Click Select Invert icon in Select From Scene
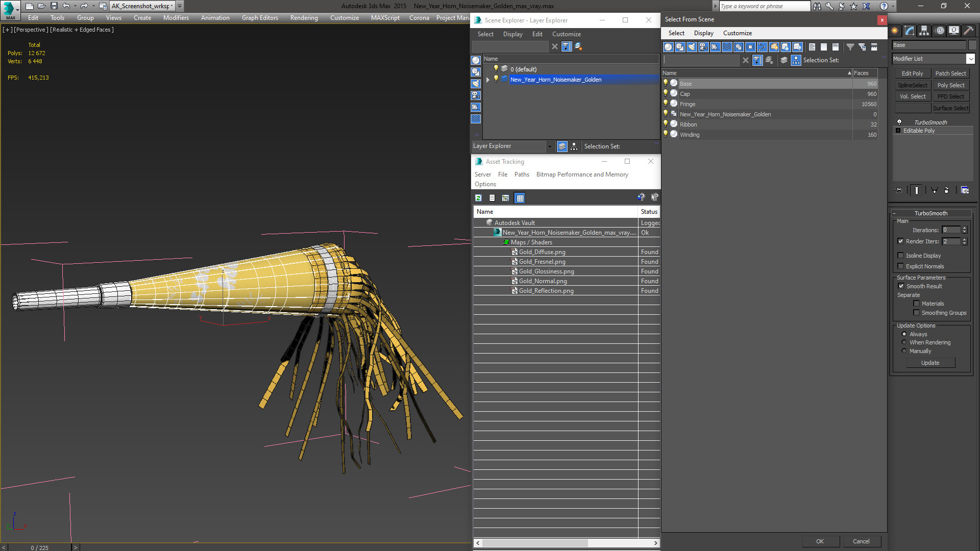980x551 pixels. point(836,47)
